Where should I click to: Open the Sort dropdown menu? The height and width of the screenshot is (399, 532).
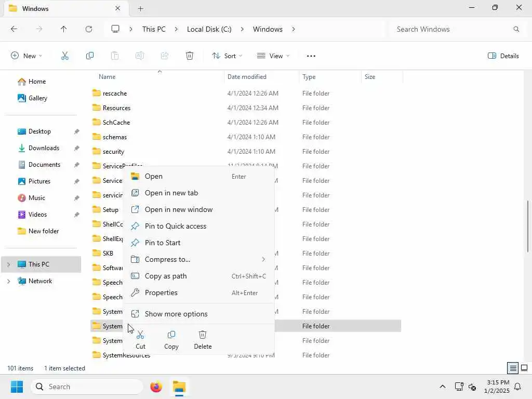(x=227, y=56)
